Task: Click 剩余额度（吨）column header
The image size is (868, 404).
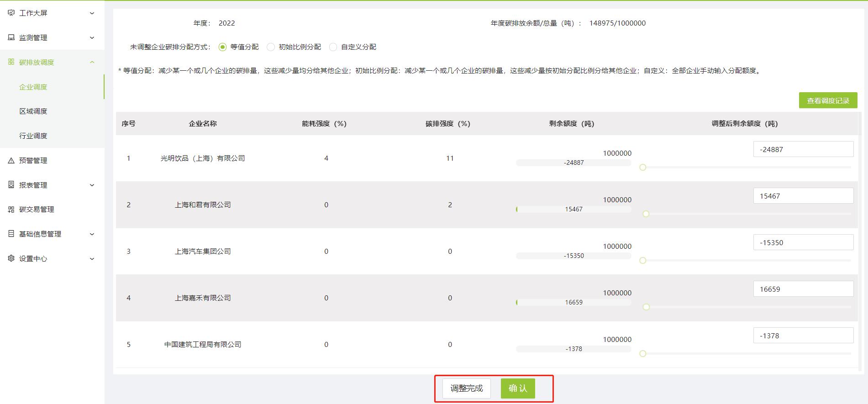Action: tap(572, 124)
